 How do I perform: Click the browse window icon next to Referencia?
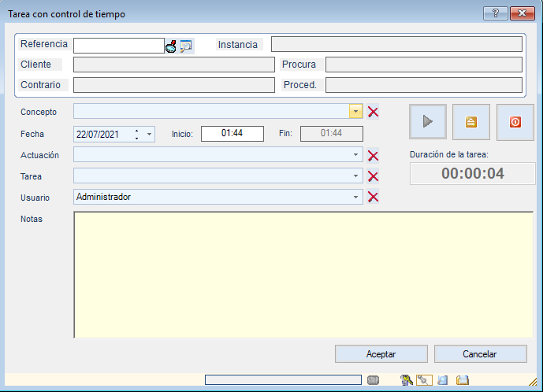[186, 46]
